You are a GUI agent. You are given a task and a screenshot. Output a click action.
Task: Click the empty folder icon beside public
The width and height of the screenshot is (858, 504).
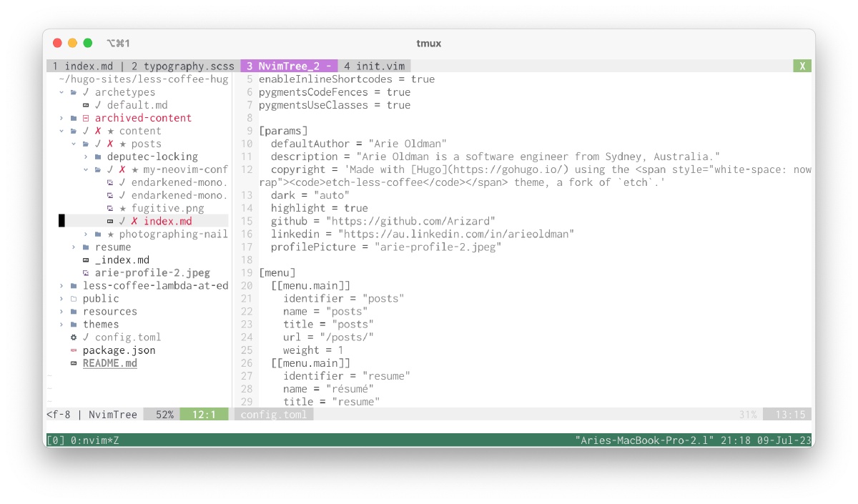click(74, 299)
